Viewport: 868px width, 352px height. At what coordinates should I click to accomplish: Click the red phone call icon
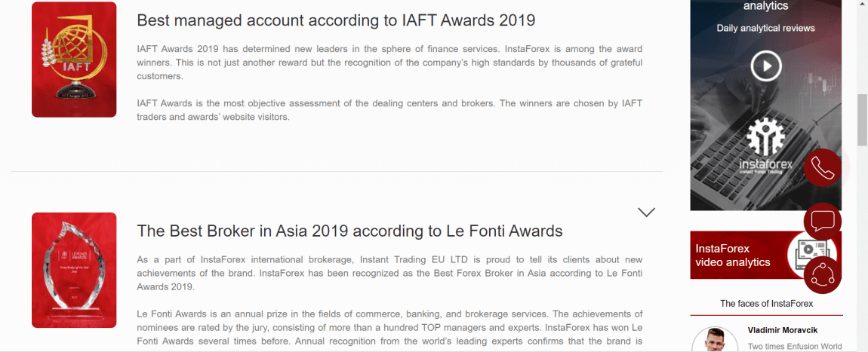coord(823,167)
